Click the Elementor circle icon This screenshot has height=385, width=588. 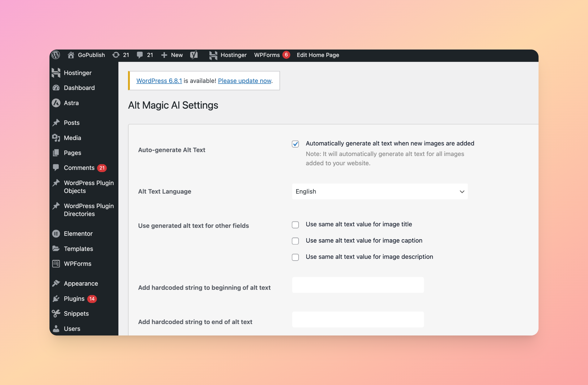[56, 234]
